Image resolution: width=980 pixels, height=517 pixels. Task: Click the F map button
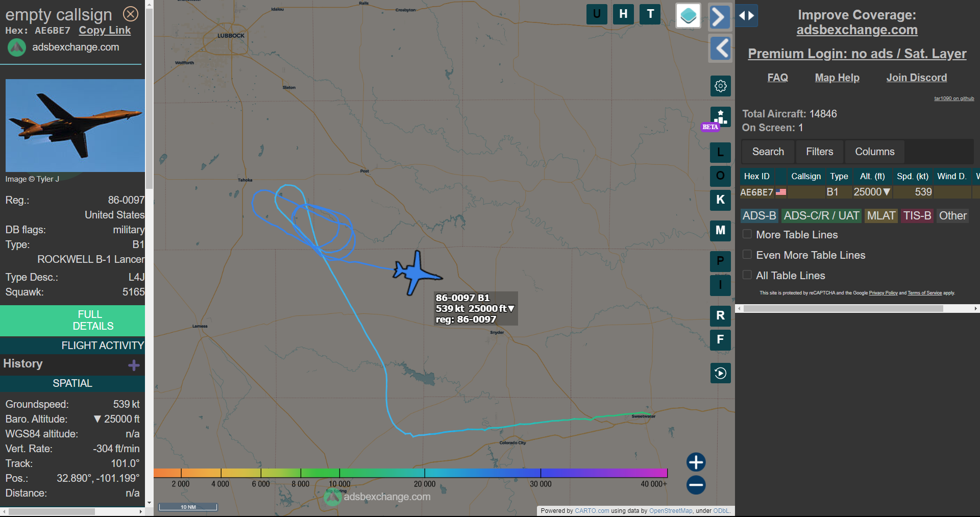(720, 340)
